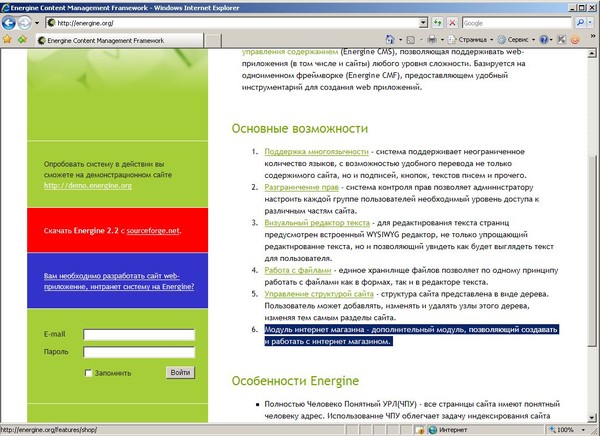Click the Особенности Energine heading
Image resolution: width=600 pixels, height=436 pixels.
click(295, 381)
